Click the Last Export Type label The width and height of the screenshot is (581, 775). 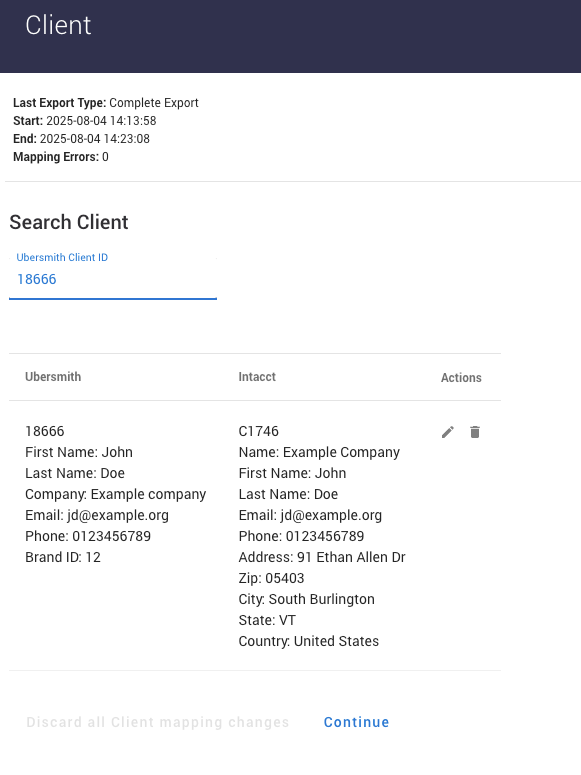(59, 103)
